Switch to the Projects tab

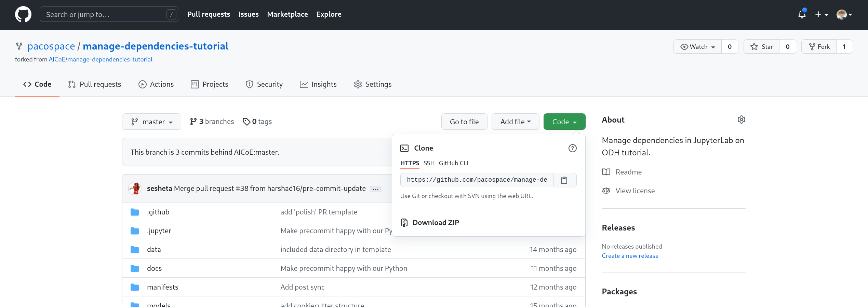tap(210, 84)
